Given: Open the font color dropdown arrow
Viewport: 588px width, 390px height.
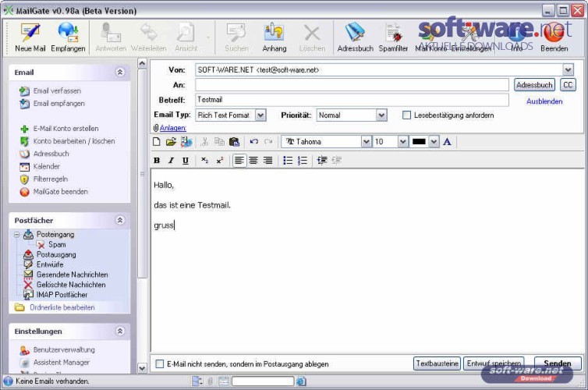Looking at the screenshot, I should 434,142.
